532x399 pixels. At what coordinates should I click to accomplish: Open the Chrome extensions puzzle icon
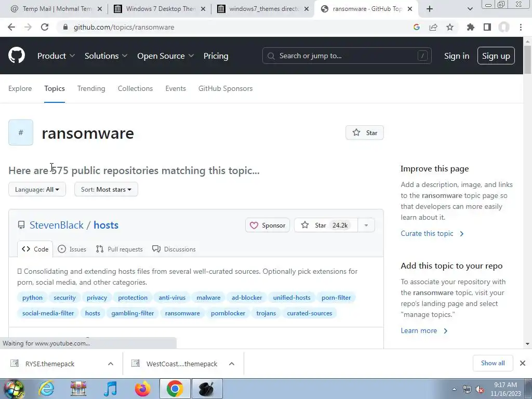click(x=470, y=27)
